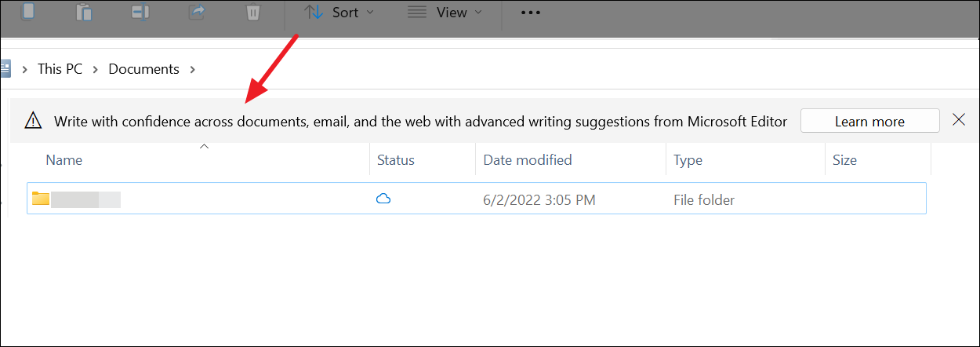
Task: Expand chevron between This PC and Documents
Action: [95, 69]
